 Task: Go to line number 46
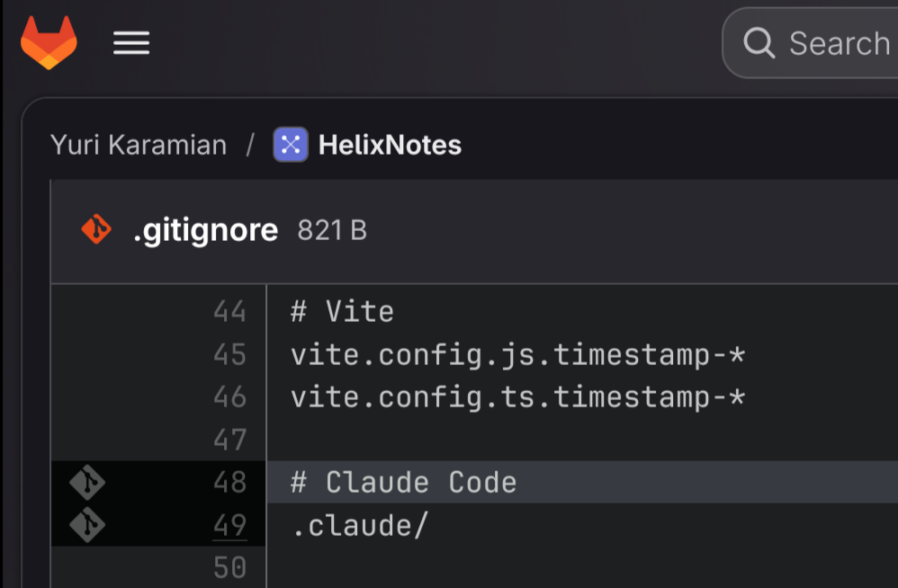229,397
